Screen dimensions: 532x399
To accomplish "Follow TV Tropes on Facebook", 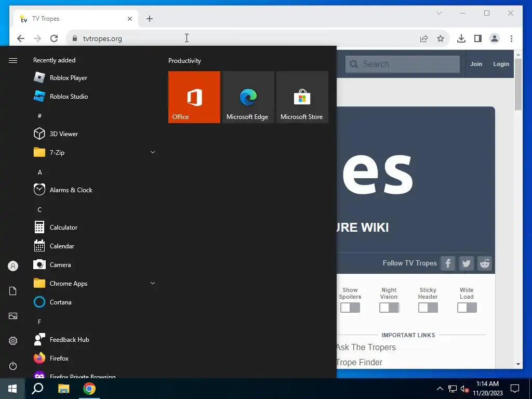I will (x=447, y=263).
